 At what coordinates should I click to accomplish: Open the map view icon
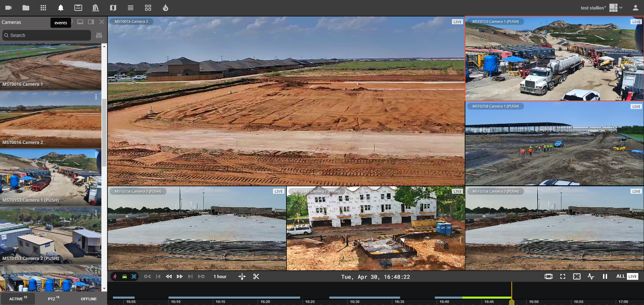(x=113, y=8)
